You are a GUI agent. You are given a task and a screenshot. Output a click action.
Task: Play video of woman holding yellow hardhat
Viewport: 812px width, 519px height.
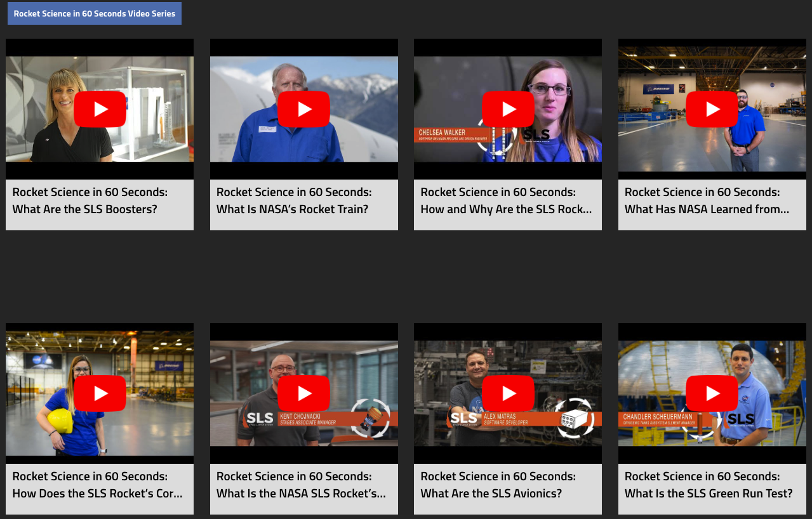[100, 393]
